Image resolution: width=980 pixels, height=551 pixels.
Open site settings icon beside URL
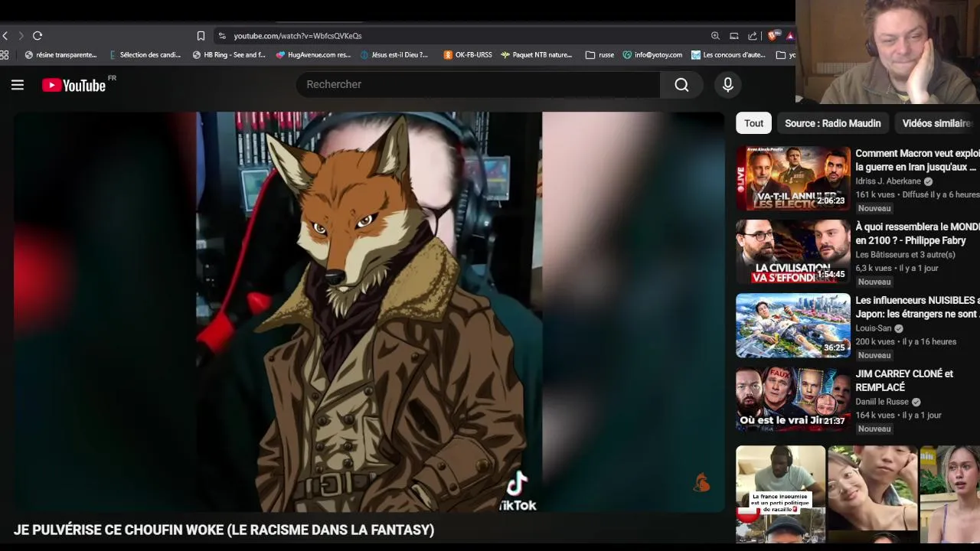(x=222, y=36)
